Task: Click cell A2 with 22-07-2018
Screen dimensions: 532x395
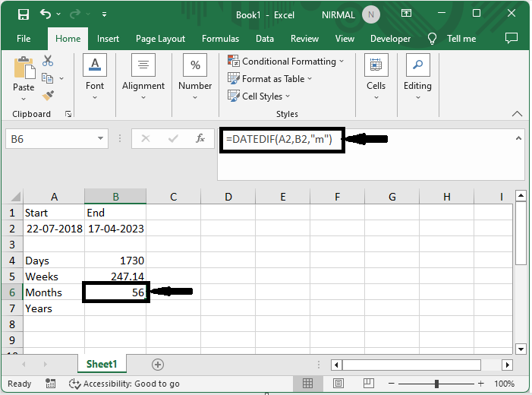Action: (x=54, y=229)
